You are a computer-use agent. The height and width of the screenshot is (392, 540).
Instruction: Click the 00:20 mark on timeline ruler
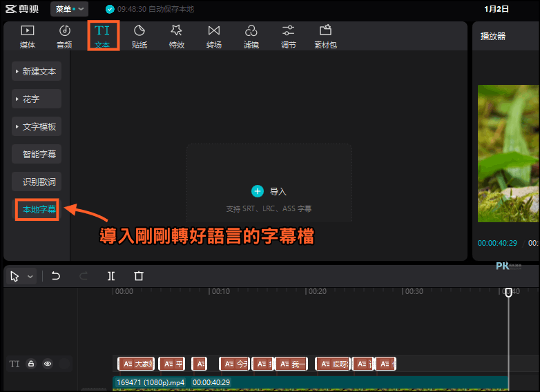(x=317, y=291)
